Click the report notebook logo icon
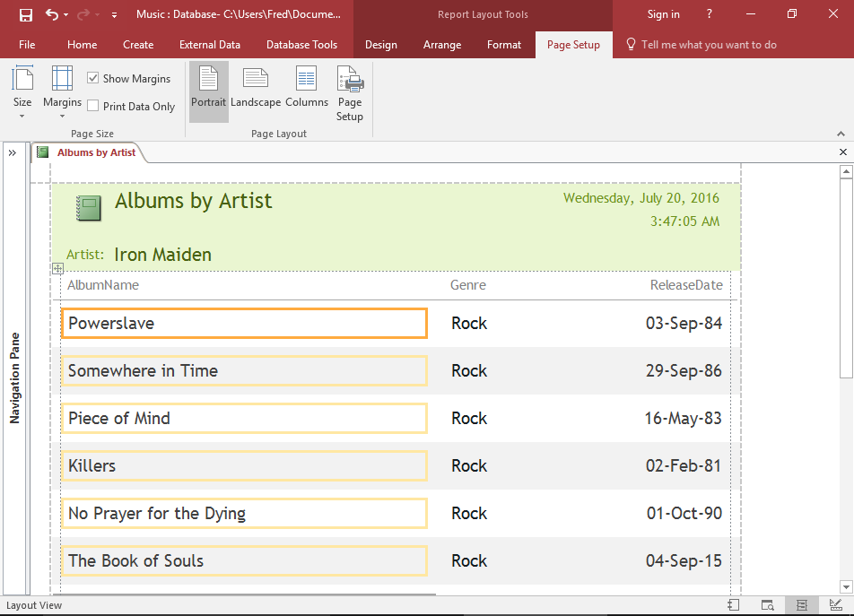The width and height of the screenshot is (854, 616). [88, 208]
